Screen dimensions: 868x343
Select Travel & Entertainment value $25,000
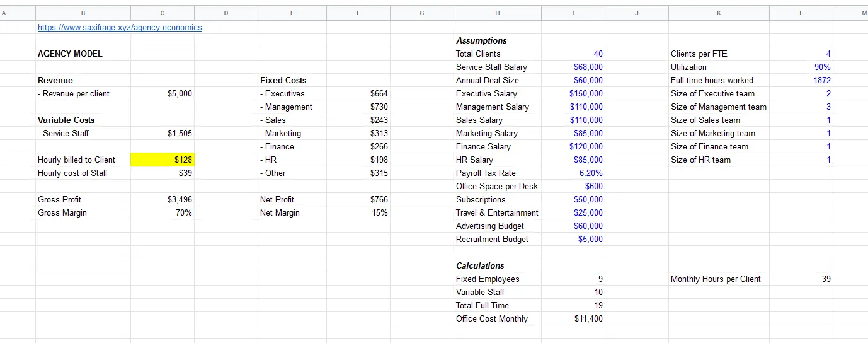pos(573,213)
